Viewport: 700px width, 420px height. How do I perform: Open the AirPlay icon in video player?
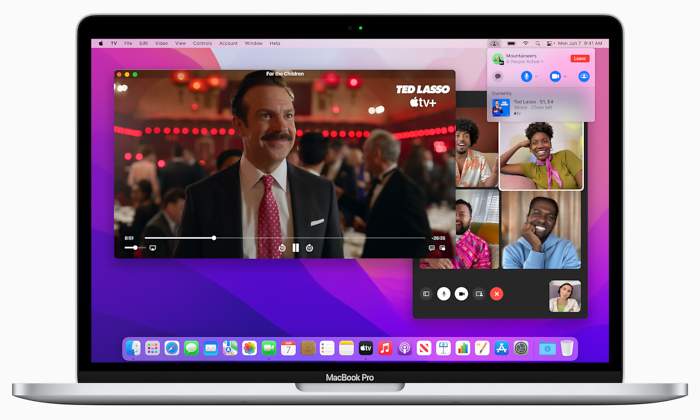point(153,248)
